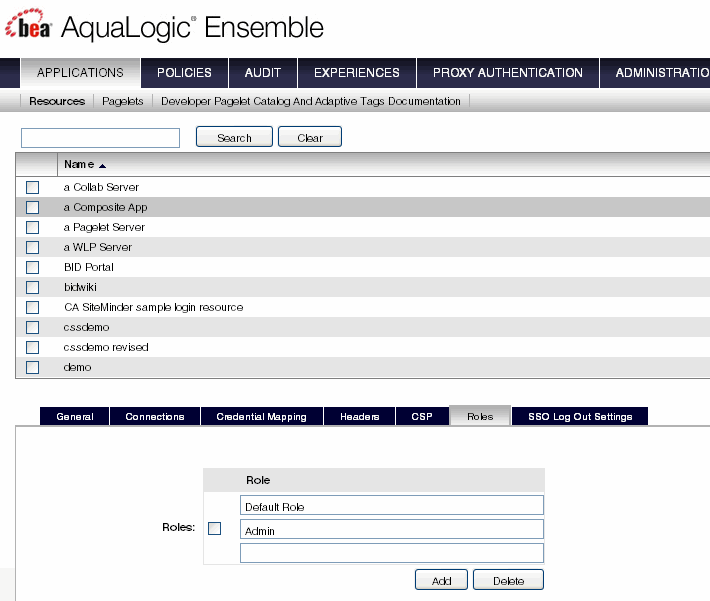Select the PROXY AUTHENTICATION tab
The width and height of the screenshot is (710, 601).
pyautogui.click(x=508, y=72)
